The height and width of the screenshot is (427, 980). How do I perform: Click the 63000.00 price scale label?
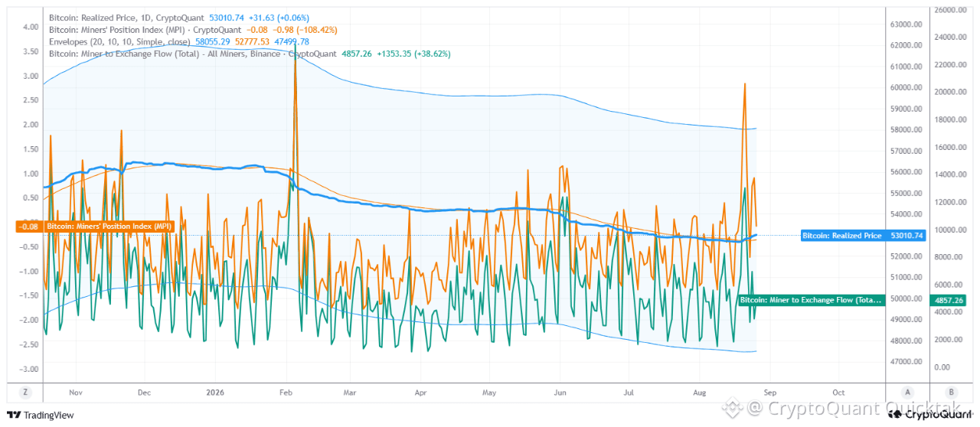906,24
